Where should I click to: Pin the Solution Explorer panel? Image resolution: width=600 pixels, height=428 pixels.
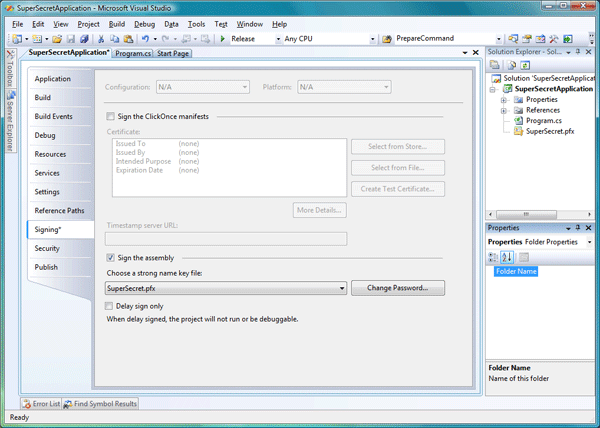click(578, 52)
